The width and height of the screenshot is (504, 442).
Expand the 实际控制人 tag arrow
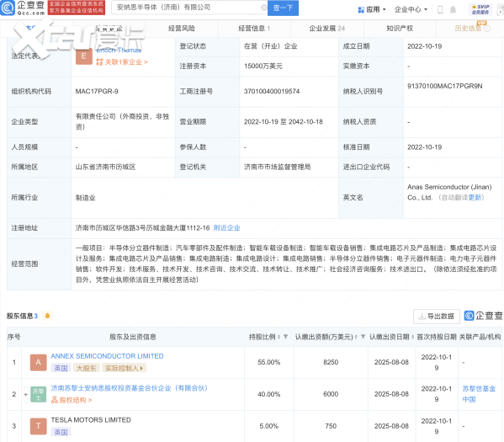[x=141, y=368]
